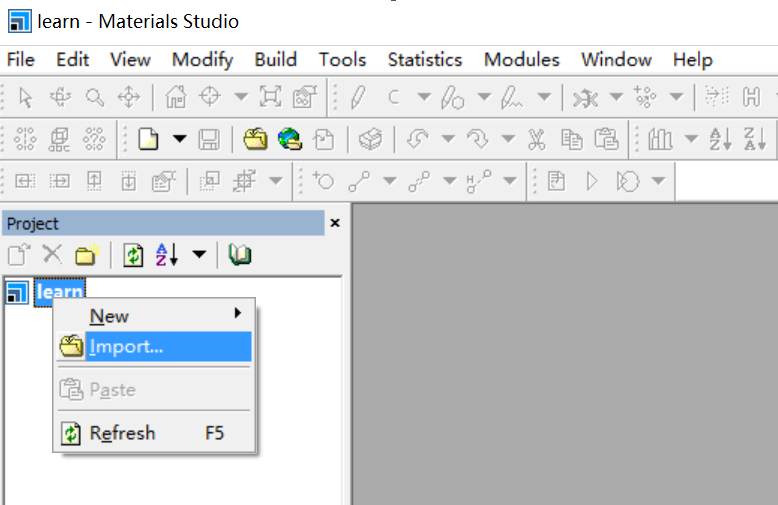Create a new document with page icon

148,139
